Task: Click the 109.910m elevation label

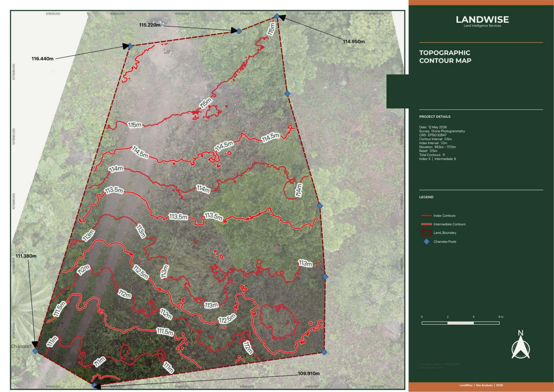Action: tap(308, 373)
